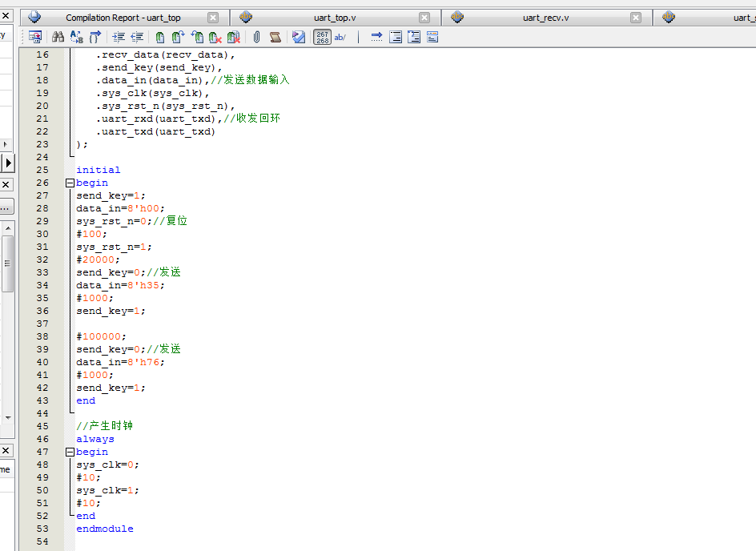Clear all bookmarks icon with red X
The width and height of the screenshot is (756, 551).
[x=234, y=37]
